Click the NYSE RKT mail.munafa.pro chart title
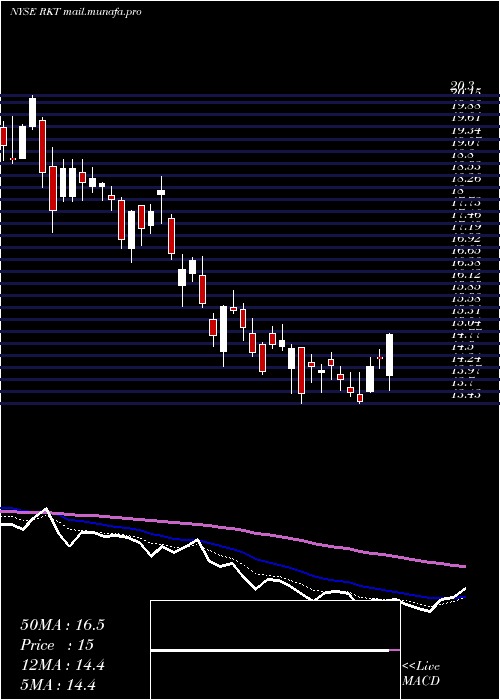 pos(75,12)
